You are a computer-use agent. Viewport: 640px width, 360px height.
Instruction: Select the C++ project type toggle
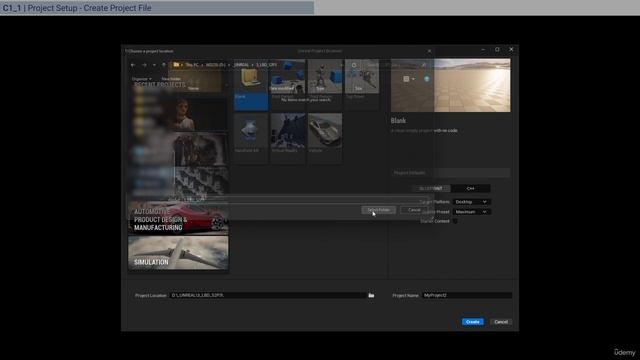(x=471, y=188)
